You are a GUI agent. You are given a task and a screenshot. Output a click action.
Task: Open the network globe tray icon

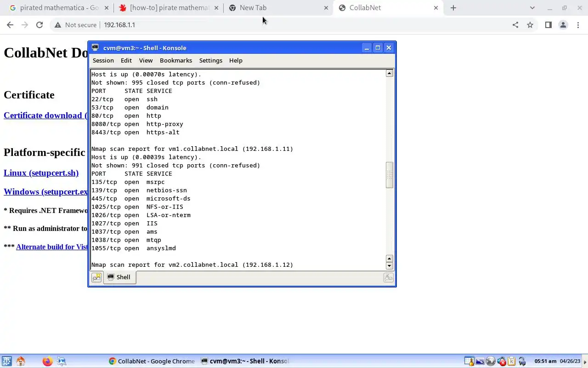[x=491, y=361]
